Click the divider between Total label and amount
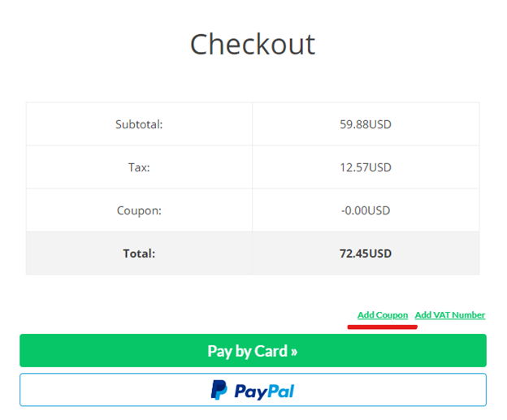Viewport: 507px width, 420px height. [x=252, y=253]
